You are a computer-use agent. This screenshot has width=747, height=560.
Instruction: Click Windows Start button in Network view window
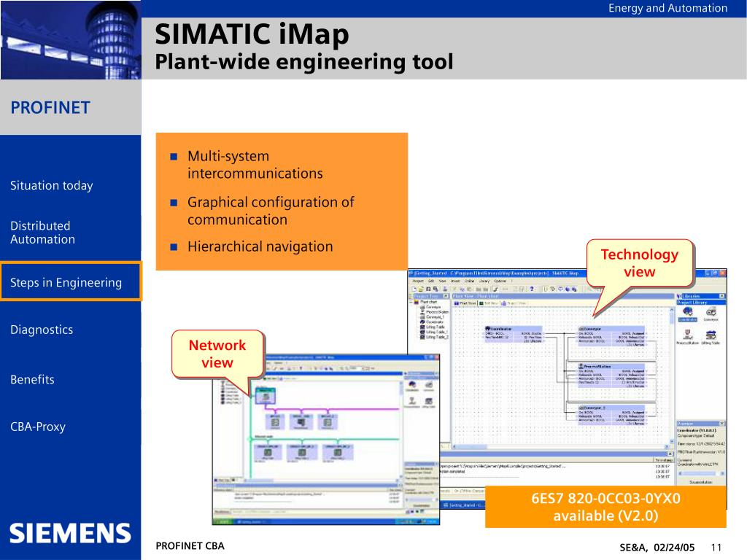click(x=222, y=521)
